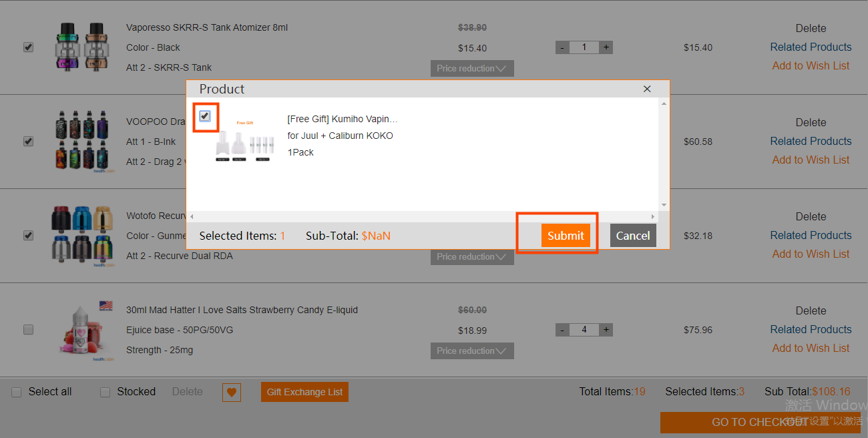This screenshot has height=438, width=868.
Task: Click the $75.96 subtotal of Mad Hatter
Action: (x=698, y=330)
